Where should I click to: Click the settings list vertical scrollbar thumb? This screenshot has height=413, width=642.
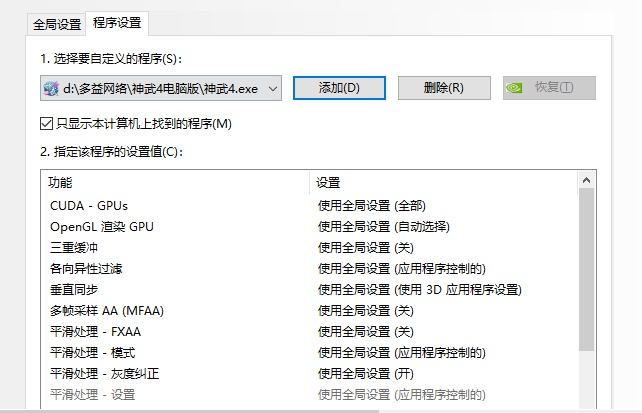click(586, 269)
